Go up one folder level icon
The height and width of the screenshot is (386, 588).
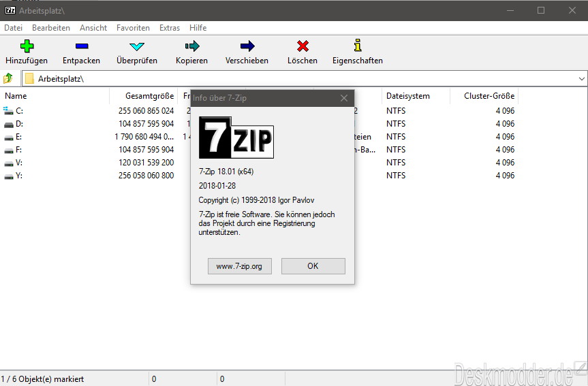pos(8,78)
